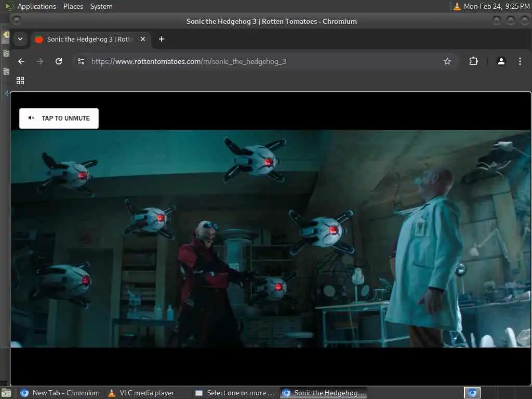Switch to Sonic the Hedgehog taskbar window
This screenshot has height=399, width=532.
point(324,393)
